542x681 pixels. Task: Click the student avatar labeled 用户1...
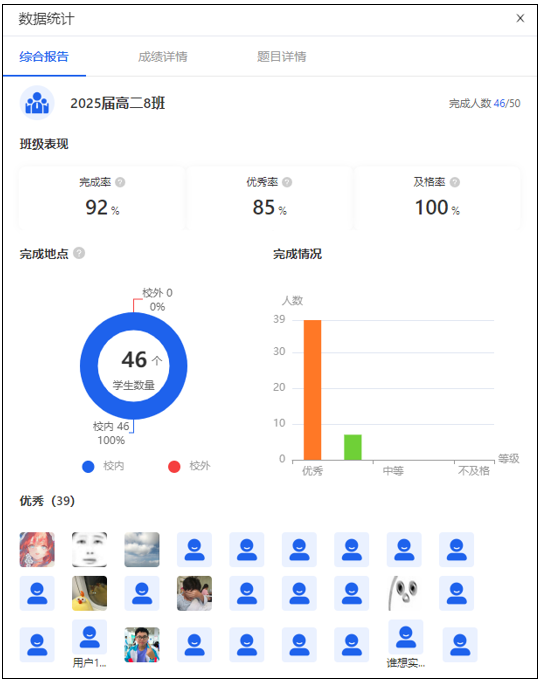point(89,637)
